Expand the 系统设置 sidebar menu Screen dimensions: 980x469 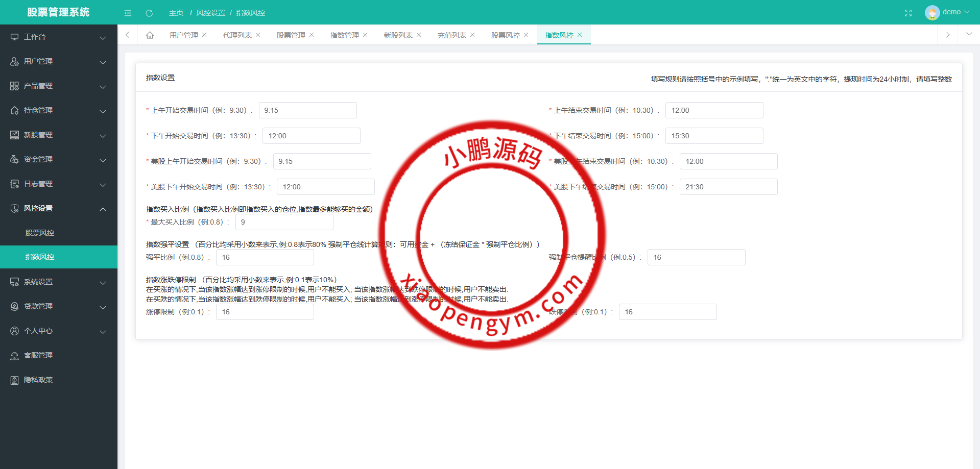[58, 282]
